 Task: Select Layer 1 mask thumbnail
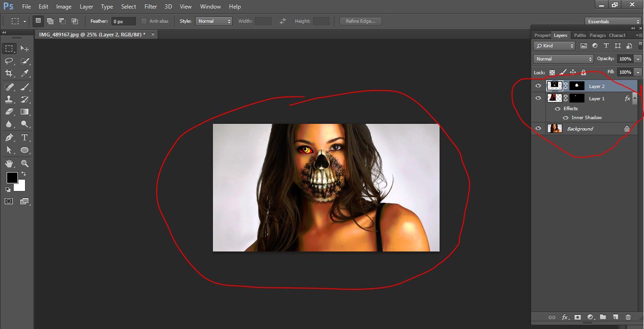[577, 98]
